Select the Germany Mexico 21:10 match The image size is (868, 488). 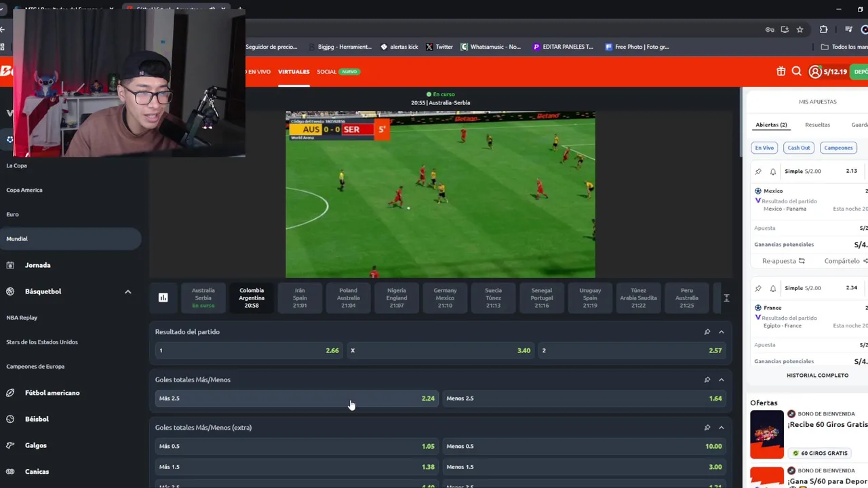pyautogui.click(x=445, y=298)
